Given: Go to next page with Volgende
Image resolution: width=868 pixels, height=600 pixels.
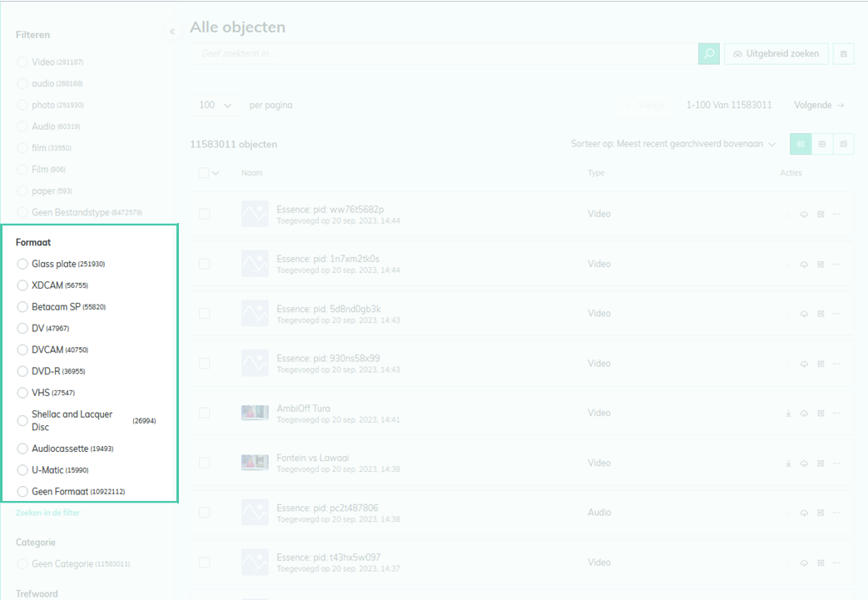Looking at the screenshot, I should pos(819,105).
